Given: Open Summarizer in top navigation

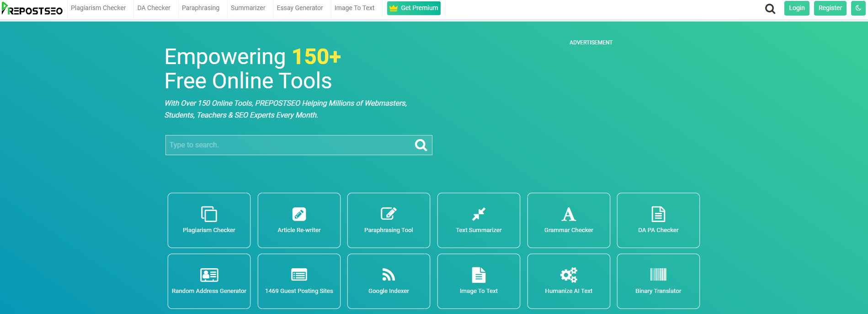Looking at the screenshot, I should pos(248,8).
